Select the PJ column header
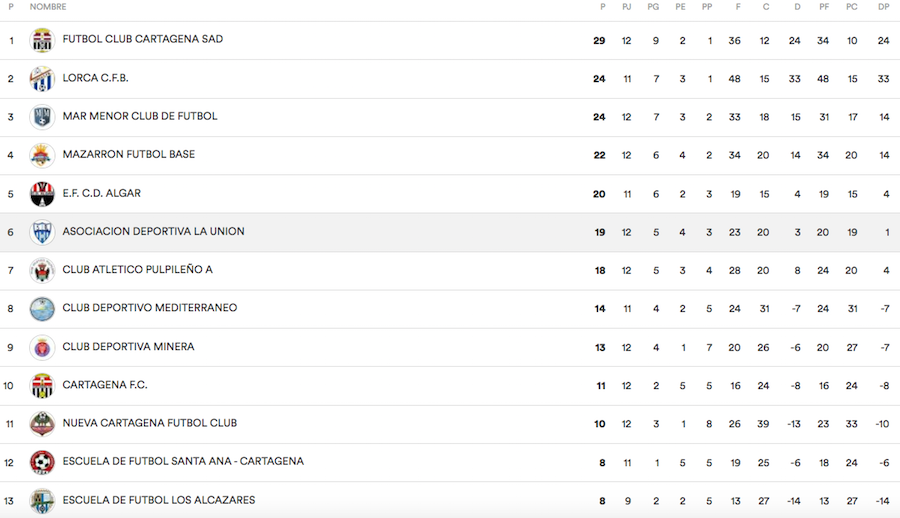This screenshot has width=900, height=518. 627,7
